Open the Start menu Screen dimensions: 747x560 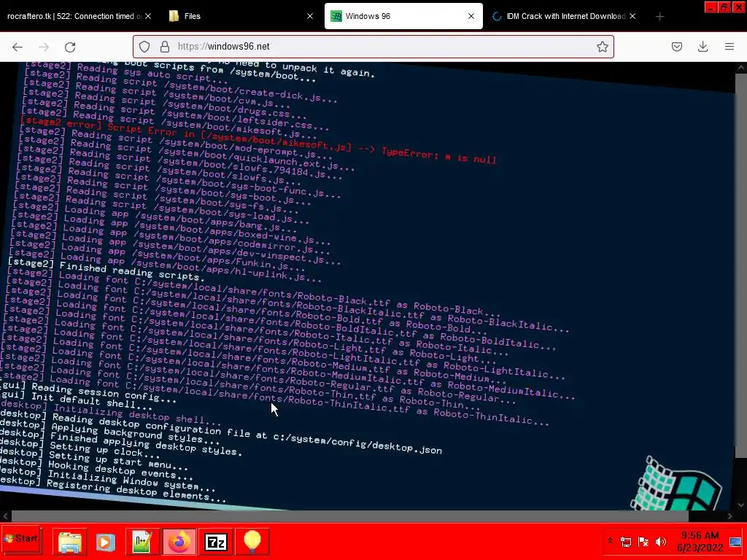tap(21, 539)
